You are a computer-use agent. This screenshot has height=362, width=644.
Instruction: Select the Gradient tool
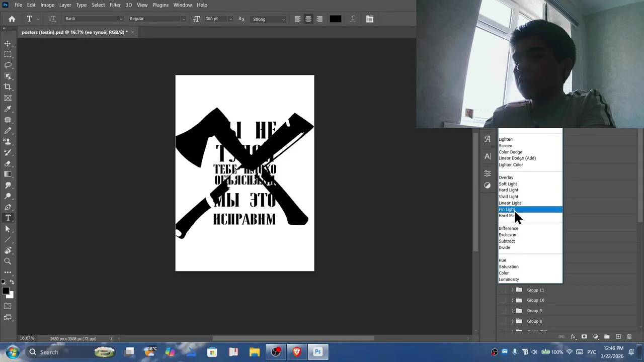click(x=8, y=174)
